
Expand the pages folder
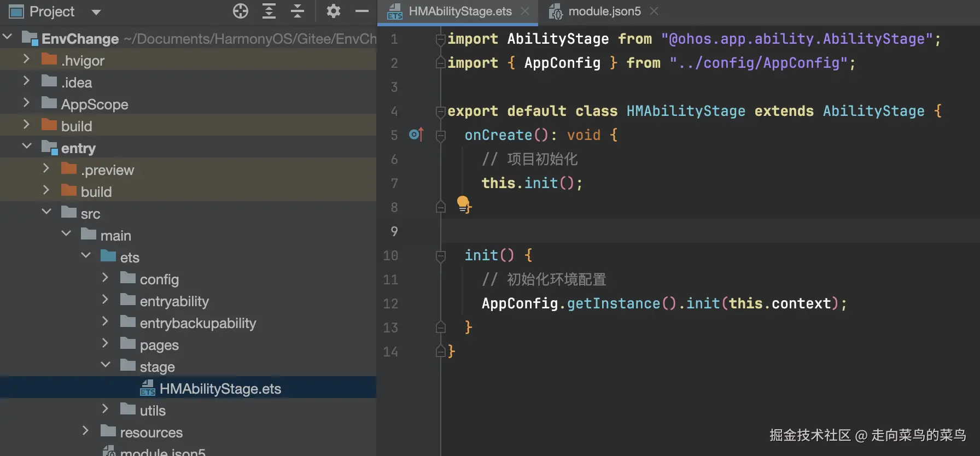coord(106,343)
